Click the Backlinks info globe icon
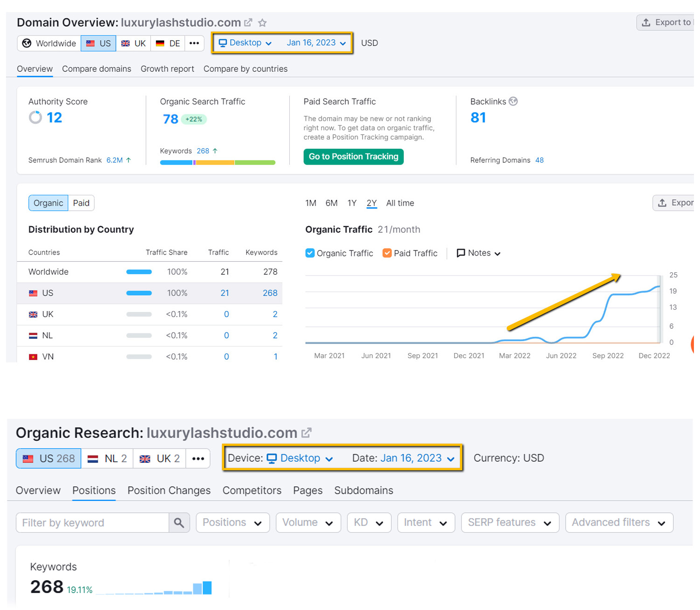The height and width of the screenshot is (610, 700). point(513,101)
